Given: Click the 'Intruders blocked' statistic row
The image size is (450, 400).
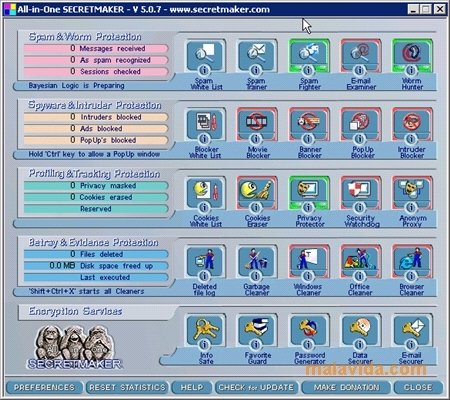Looking at the screenshot, I should tap(96, 117).
